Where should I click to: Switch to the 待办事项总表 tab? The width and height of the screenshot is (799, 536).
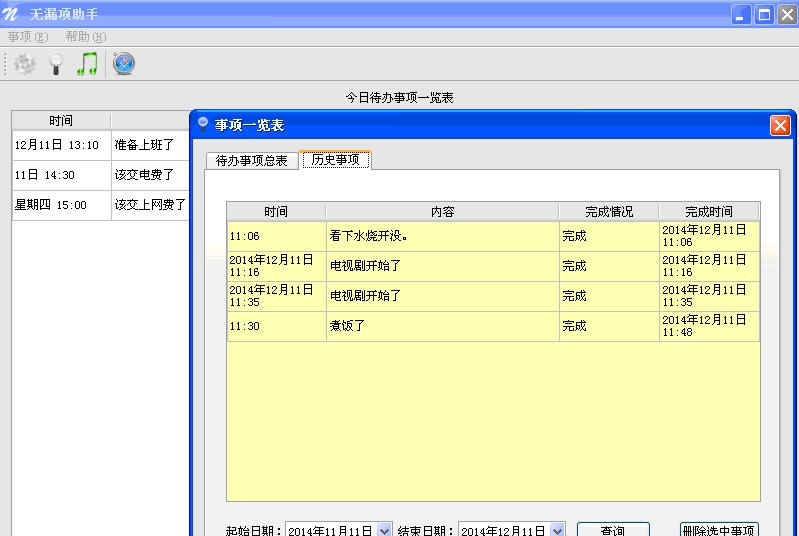click(252, 160)
